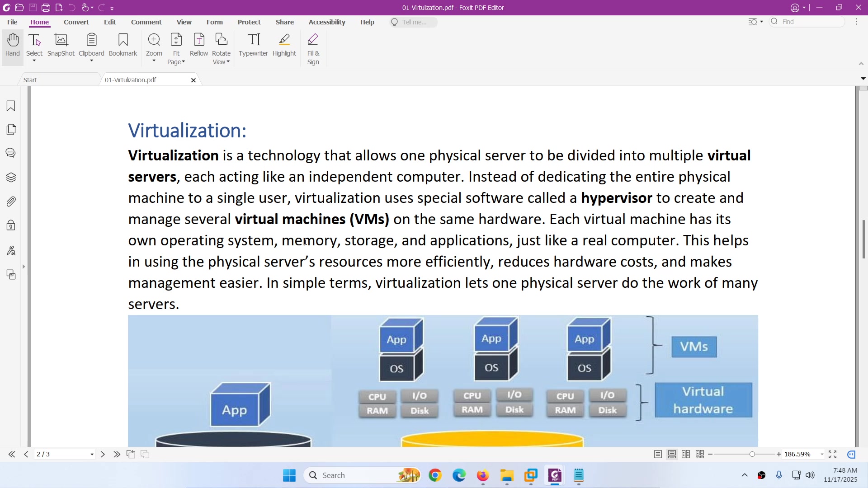
Task: Switch to continuous page view mode
Action: tap(672, 455)
